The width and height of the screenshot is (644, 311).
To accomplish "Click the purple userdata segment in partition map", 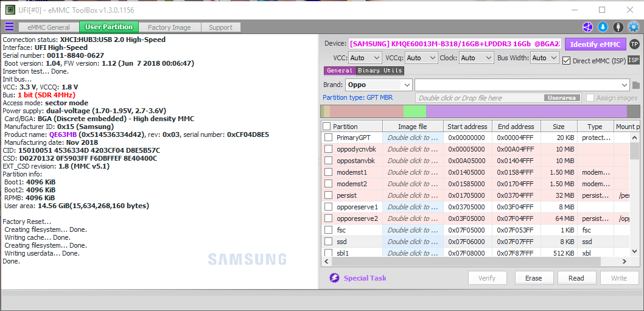I will (x=527, y=112).
